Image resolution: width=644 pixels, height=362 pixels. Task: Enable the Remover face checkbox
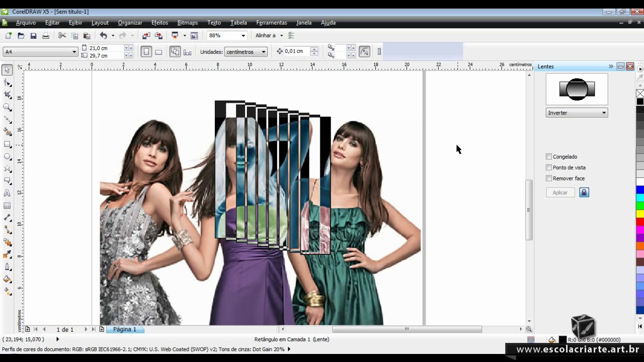(549, 178)
